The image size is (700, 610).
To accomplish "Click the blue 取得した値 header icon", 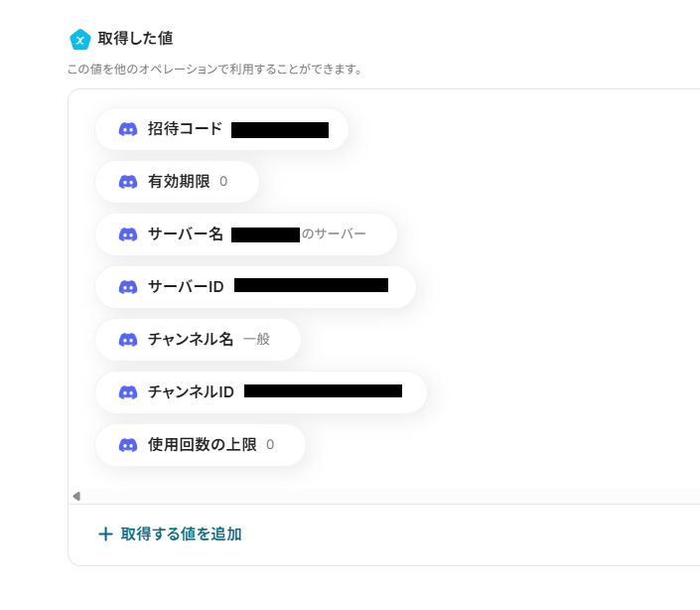I will coord(80,39).
